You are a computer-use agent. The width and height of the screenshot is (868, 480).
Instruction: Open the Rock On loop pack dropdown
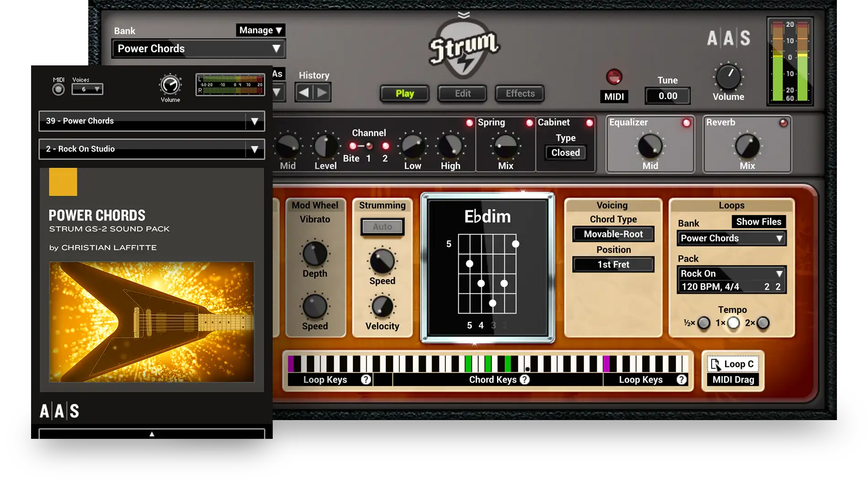(731, 274)
